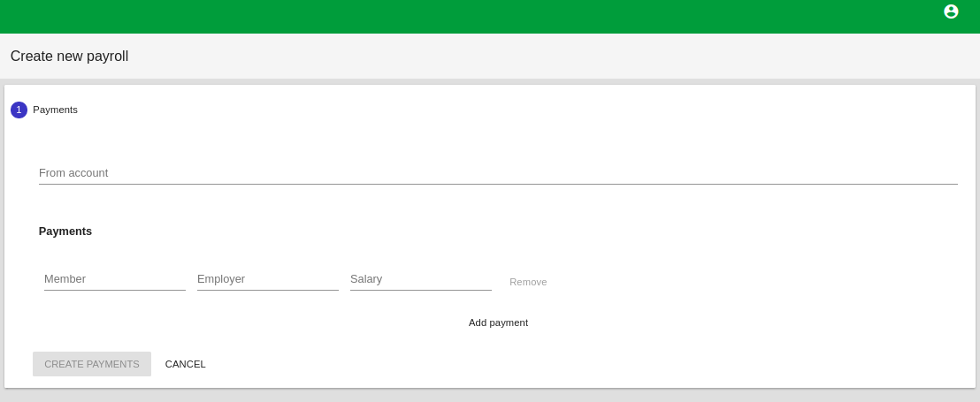The width and height of the screenshot is (980, 402).
Task: Cancel the payroll creation
Action: [185, 364]
